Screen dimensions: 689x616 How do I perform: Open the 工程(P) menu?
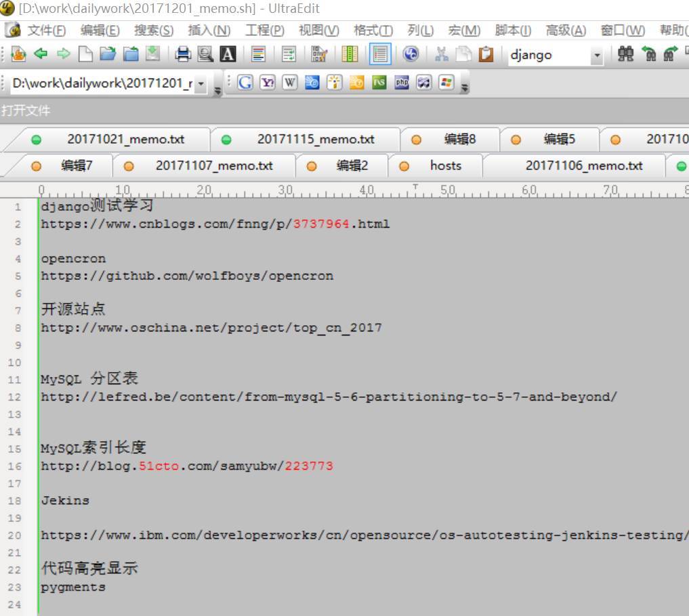click(264, 30)
